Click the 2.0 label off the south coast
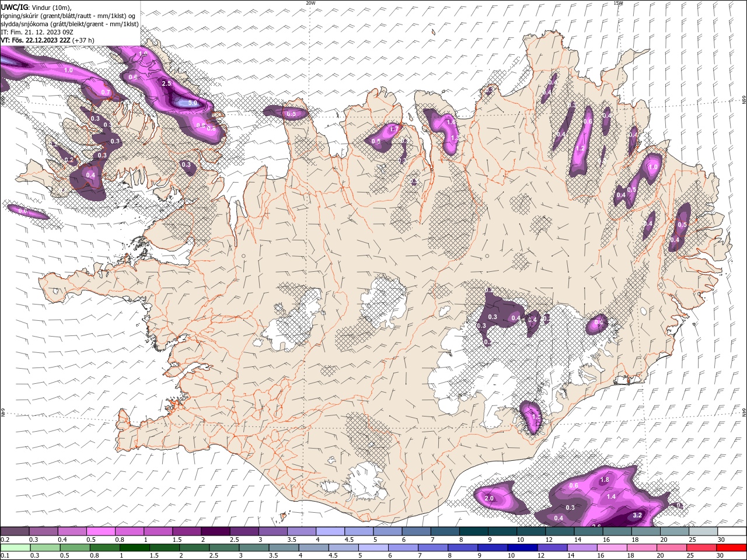This screenshot has height=560, width=747. pyautogui.click(x=489, y=498)
